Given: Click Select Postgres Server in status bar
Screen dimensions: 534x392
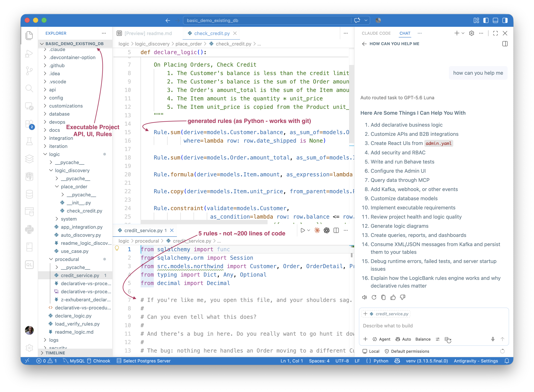Looking at the screenshot, I should [x=144, y=361].
